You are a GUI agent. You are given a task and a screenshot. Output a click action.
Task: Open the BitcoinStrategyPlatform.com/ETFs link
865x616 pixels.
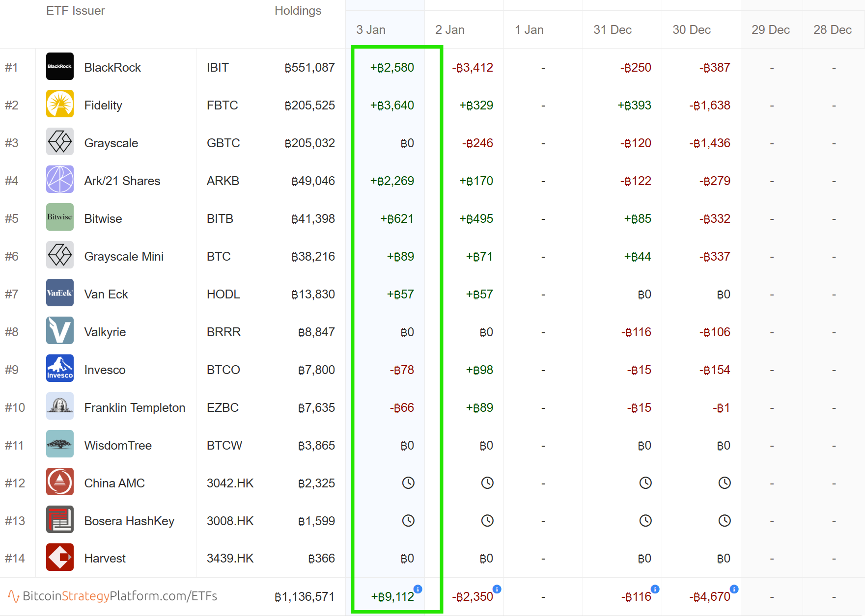coord(119,596)
